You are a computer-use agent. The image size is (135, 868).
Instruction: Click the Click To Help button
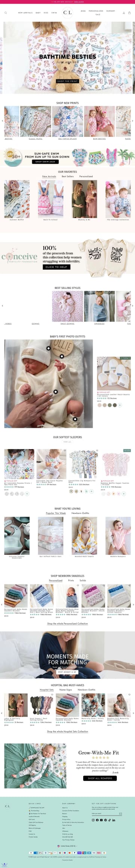point(56,267)
